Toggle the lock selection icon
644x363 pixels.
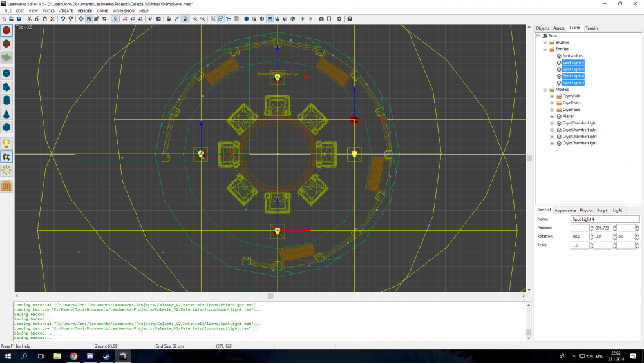(185, 19)
